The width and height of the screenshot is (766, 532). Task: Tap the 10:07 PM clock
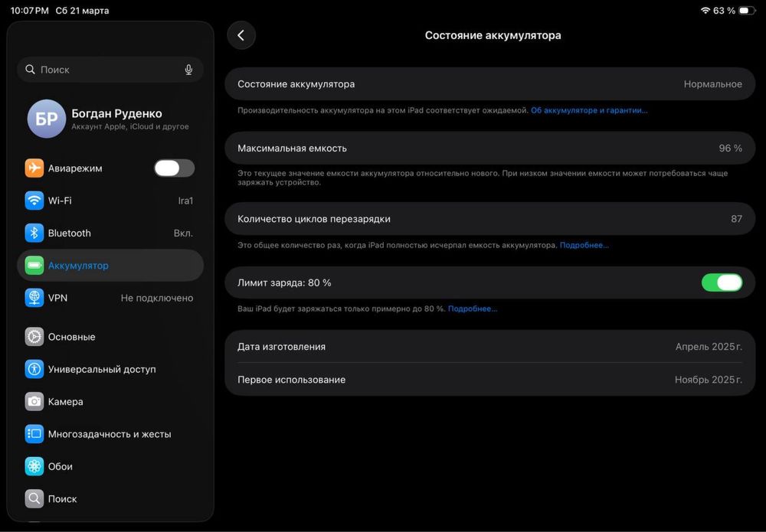click(x=29, y=10)
